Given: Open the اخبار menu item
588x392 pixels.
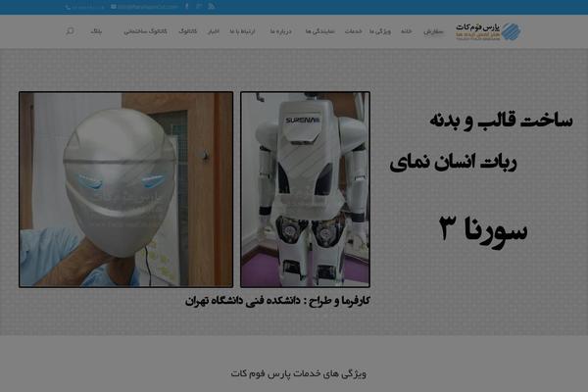Looking at the screenshot, I should (214, 31).
